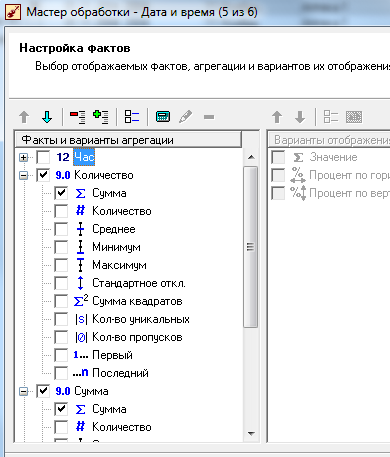Viewport: 390px width, 457px height.
Task: Check the Час fact checkbox
Action: pyautogui.click(x=43, y=157)
